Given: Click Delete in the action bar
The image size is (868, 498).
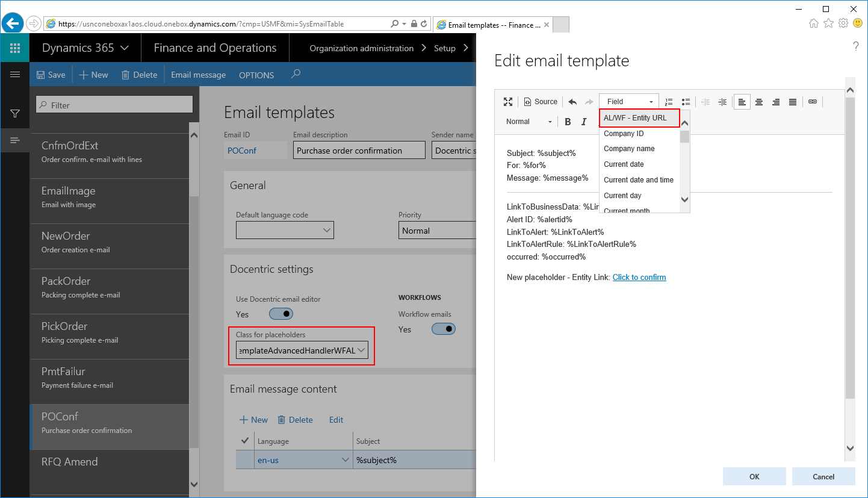Looking at the screenshot, I should 139,75.
